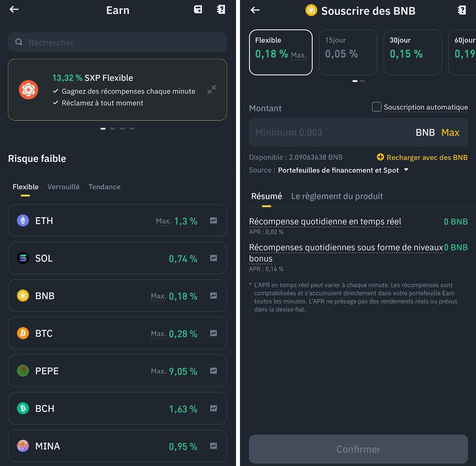Choose the 15jour subscription duration
The width and height of the screenshot is (476, 466).
348,52
